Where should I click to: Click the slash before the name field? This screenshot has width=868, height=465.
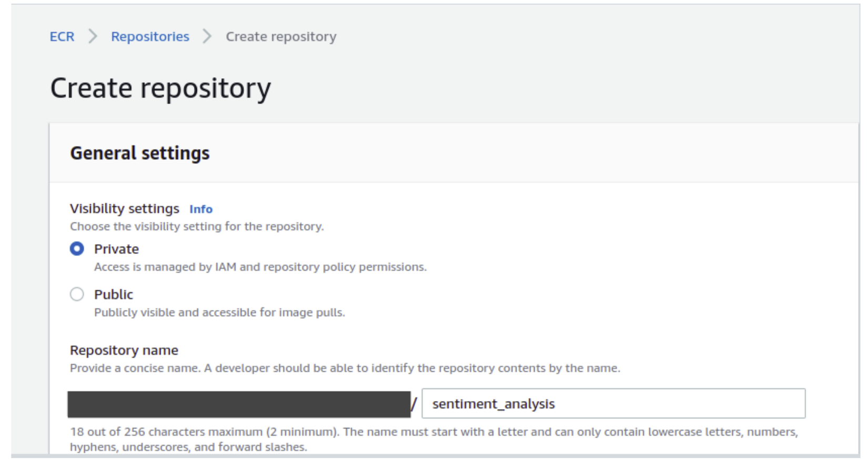tap(415, 404)
